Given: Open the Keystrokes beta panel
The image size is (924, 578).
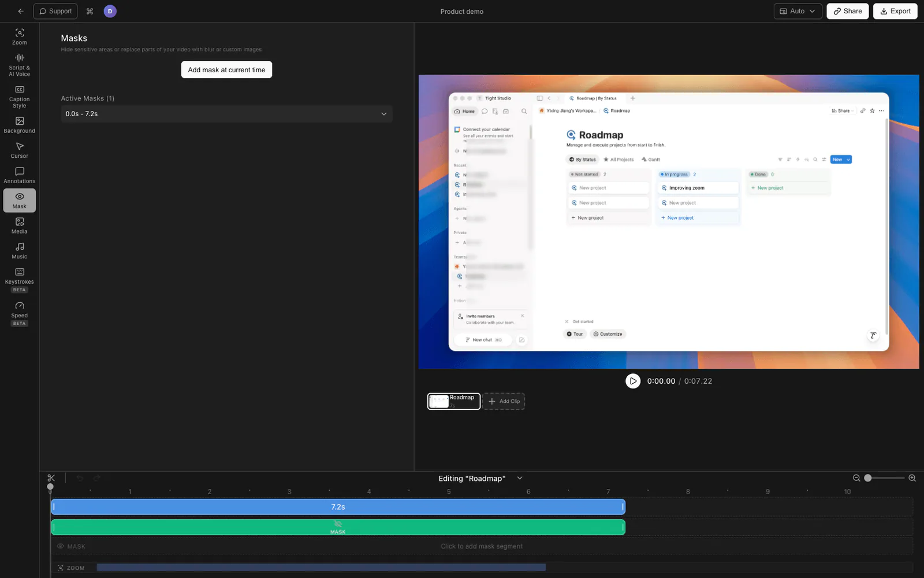Looking at the screenshot, I should pos(20,279).
